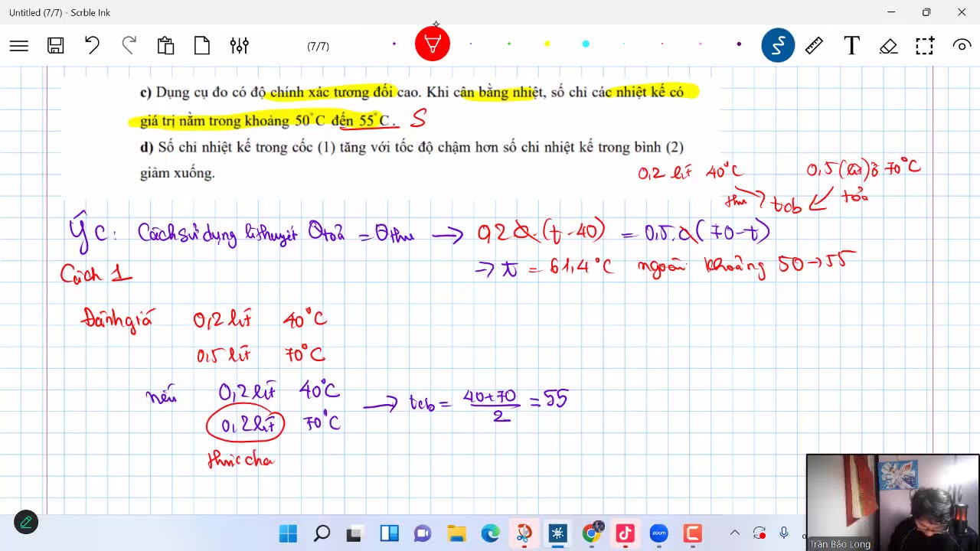Toggle the eye view mode
Screen dimensions: 980x551
click(x=962, y=46)
